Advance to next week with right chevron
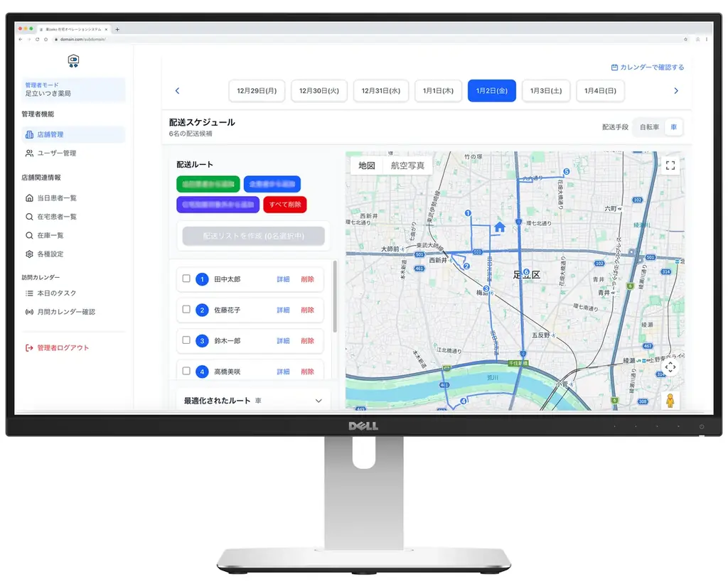Image resolution: width=728 pixels, height=584 pixels. click(x=675, y=91)
